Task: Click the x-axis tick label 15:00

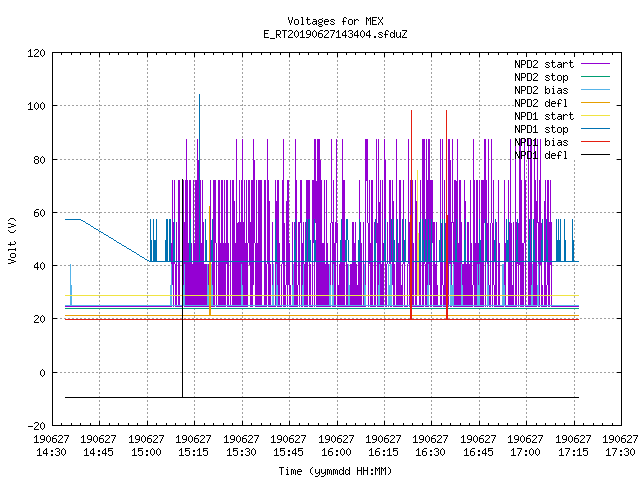Action: pos(146,452)
